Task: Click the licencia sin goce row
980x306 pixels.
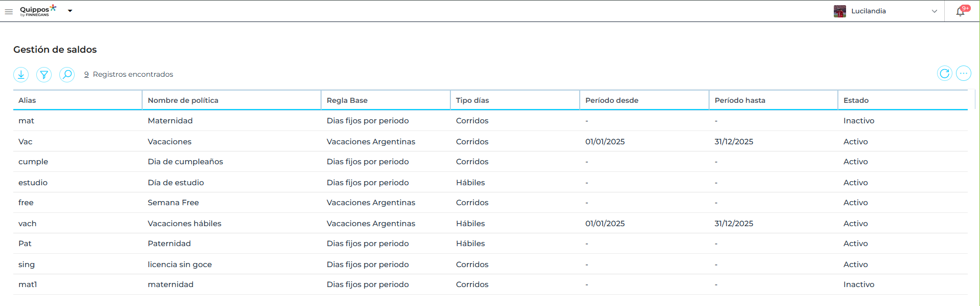Action: [179, 265]
